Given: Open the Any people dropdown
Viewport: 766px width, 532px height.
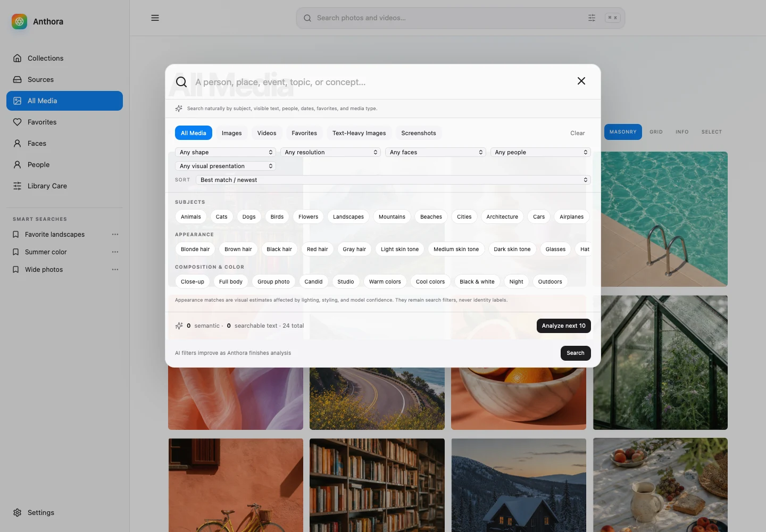Looking at the screenshot, I should (x=540, y=152).
